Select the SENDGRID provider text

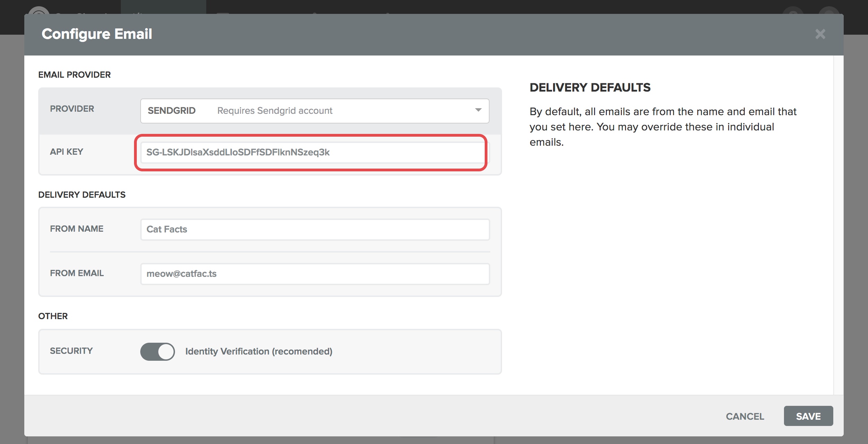pyautogui.click(x=172, y=111)
